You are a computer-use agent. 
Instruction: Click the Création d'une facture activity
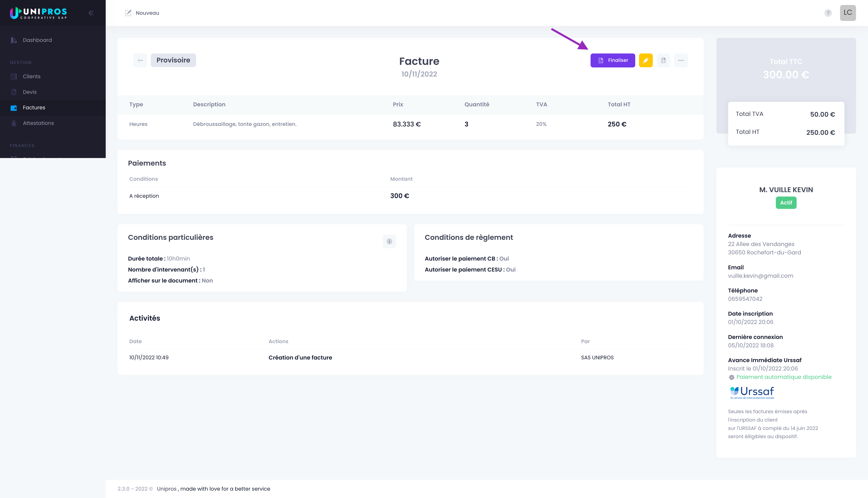(300, 357)
